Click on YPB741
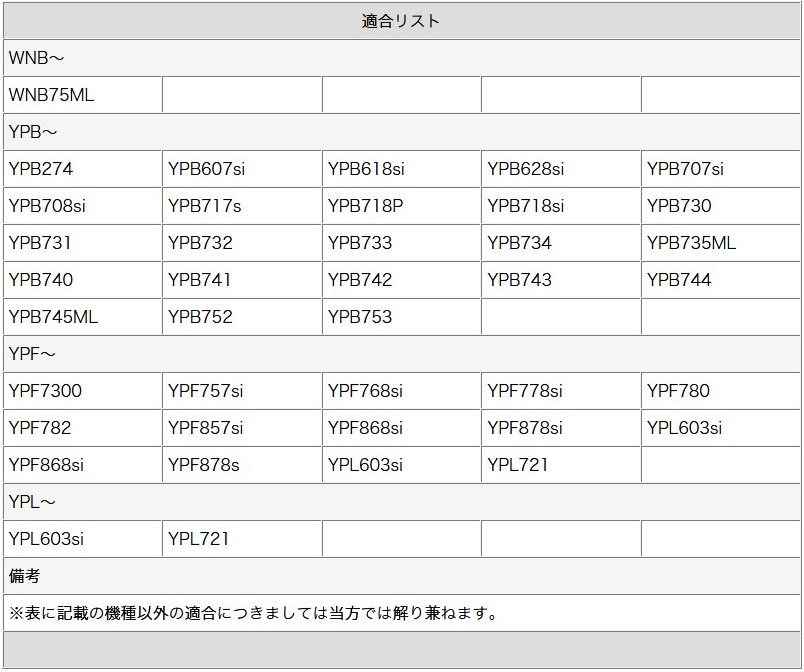The height and width of the screenshot is (672, 804). click(242, 279)
